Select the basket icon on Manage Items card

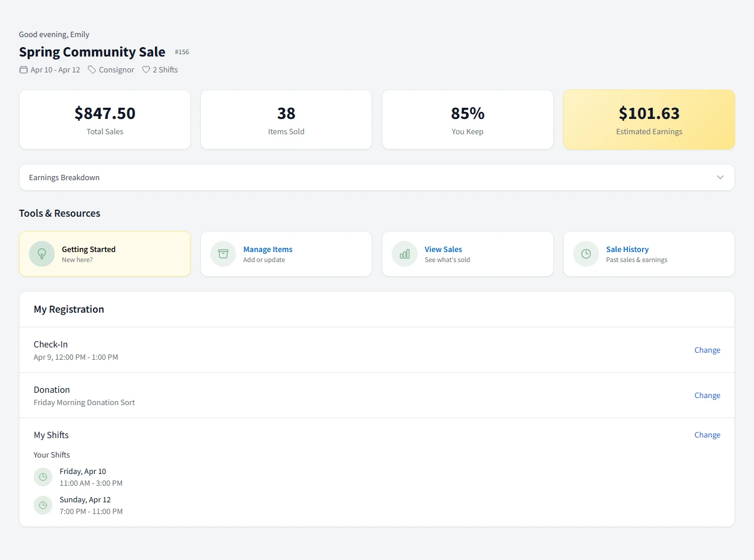tap(223, 254)
